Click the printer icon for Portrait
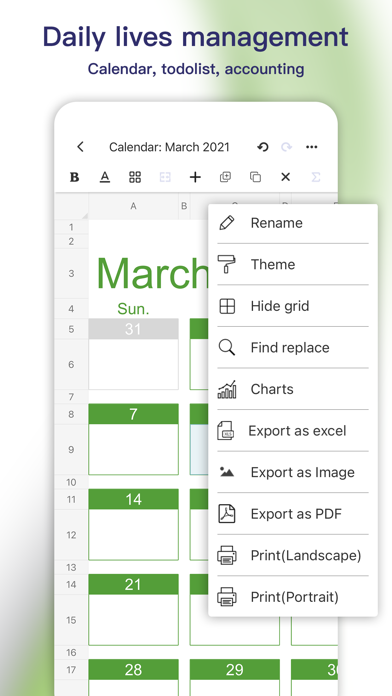Viewport: 392px width, 696px height. pyautogui.click(x=227, y=597)
